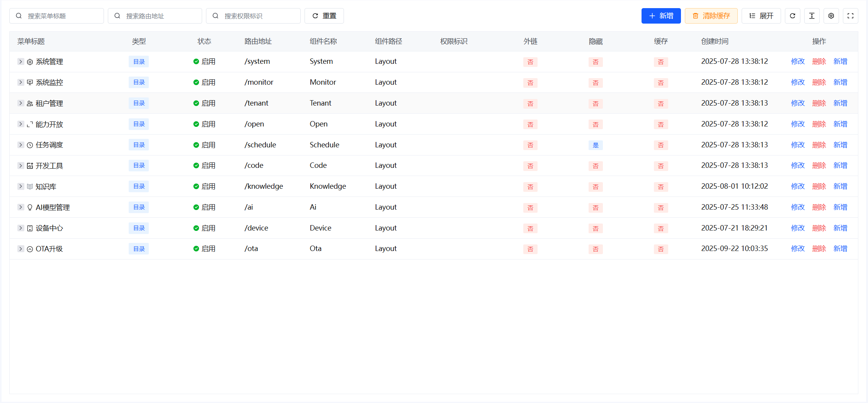Click 新增 link in 设备中心 row
The image size is (868, 403).
840,228
